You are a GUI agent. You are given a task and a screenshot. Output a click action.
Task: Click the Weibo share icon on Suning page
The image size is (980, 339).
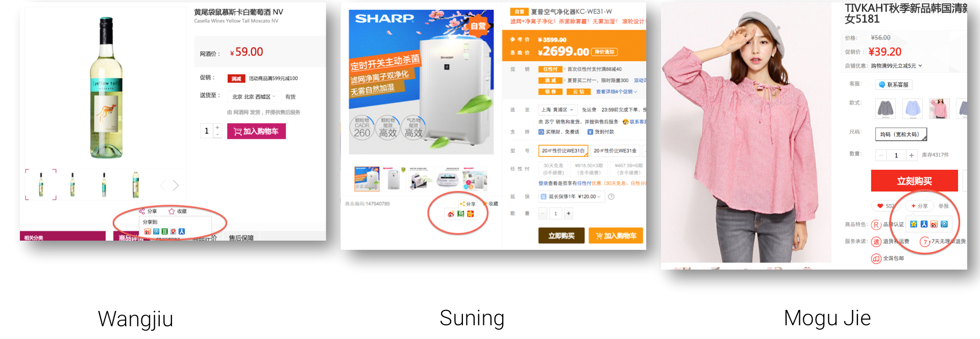[451, 214]
